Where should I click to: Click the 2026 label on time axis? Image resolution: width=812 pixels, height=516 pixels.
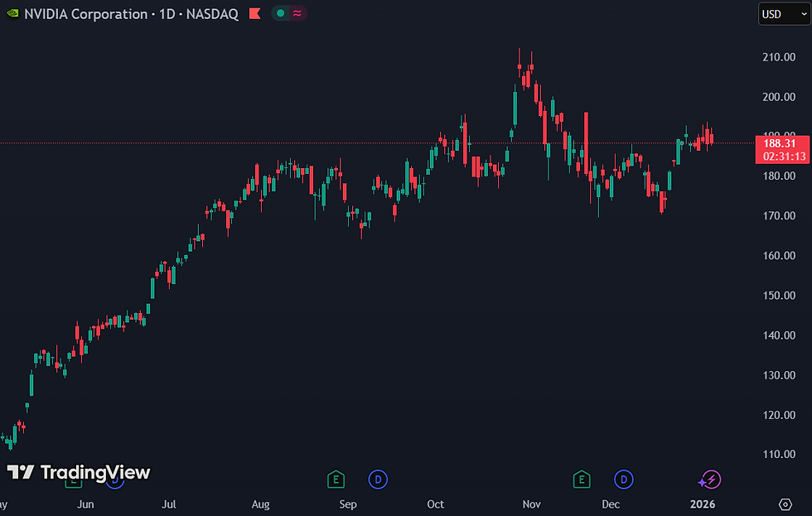(703, 504)
